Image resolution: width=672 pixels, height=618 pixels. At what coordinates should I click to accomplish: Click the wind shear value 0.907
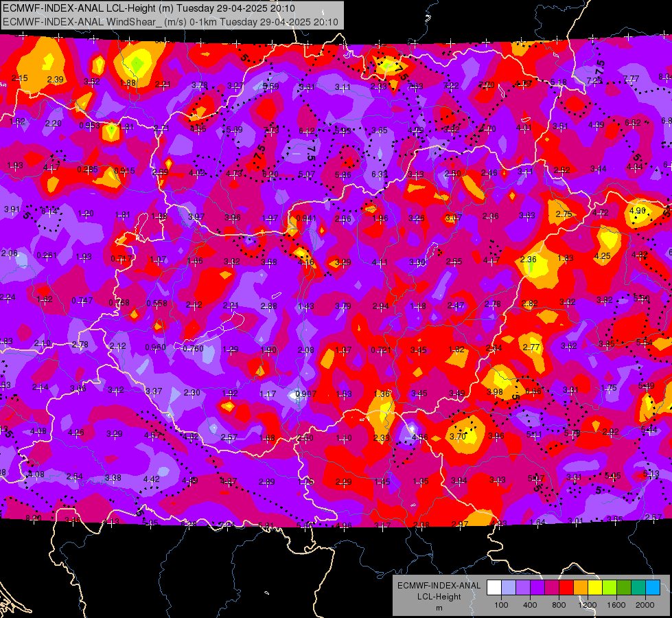coord(306,393)
